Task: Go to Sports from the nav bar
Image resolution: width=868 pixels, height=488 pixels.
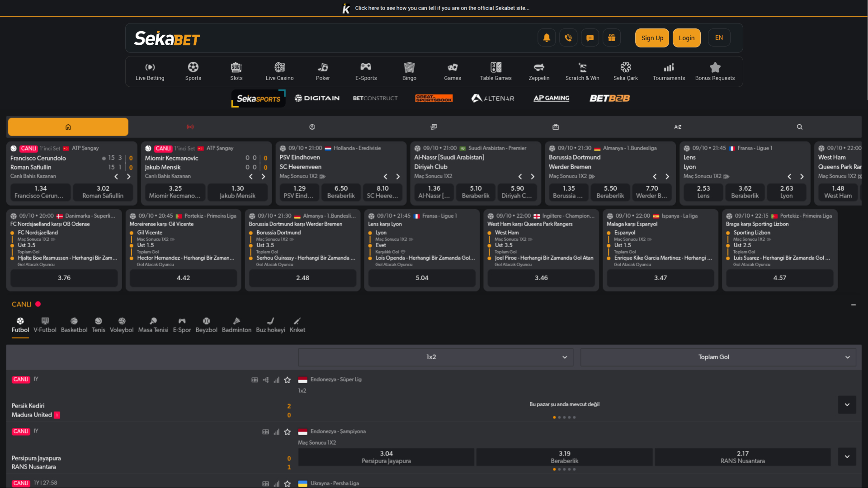Action: pyautogui.click(x=193, y=72)
